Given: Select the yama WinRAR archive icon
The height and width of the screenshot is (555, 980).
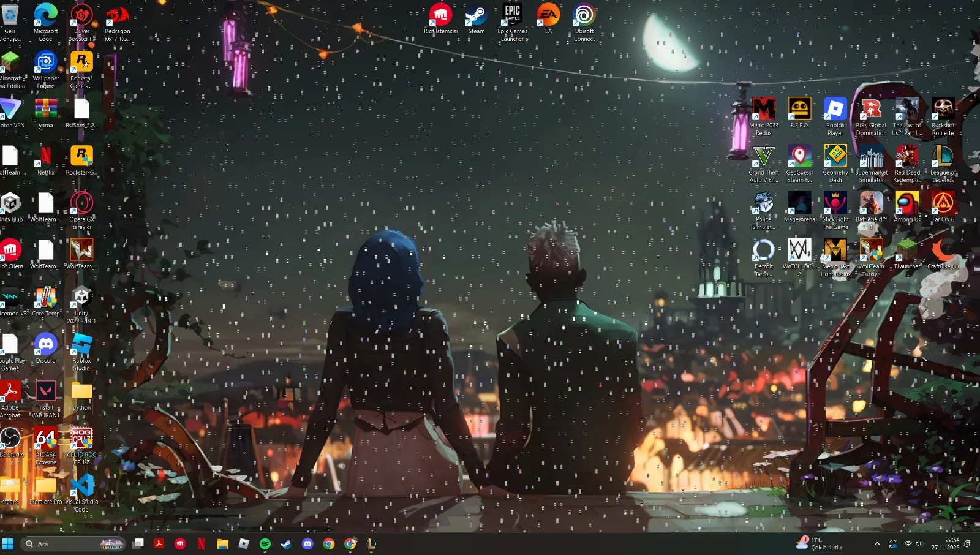Looking at the screenshot, I should [45, 113].
